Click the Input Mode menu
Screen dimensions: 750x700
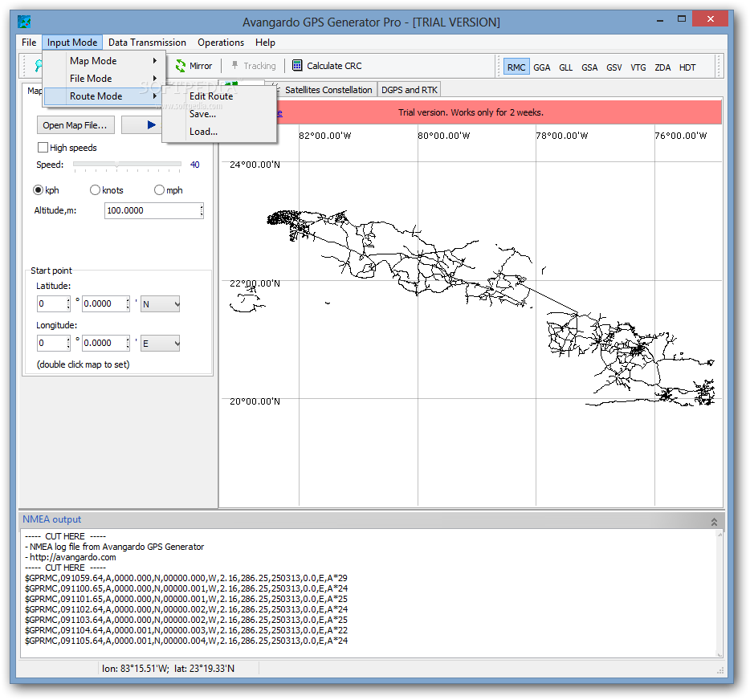[72, 42]
